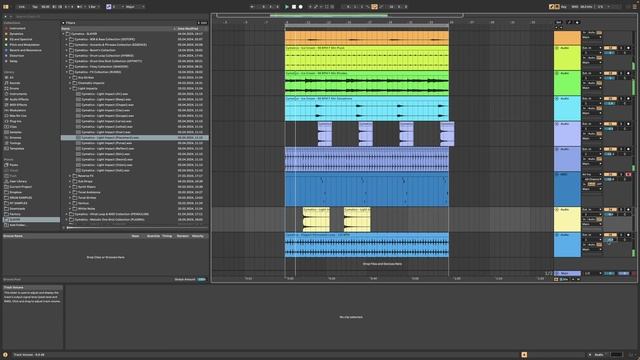This screenshot has width=640, height=360.
Task: Start playback with the Play button
Action: pos(287,7)
